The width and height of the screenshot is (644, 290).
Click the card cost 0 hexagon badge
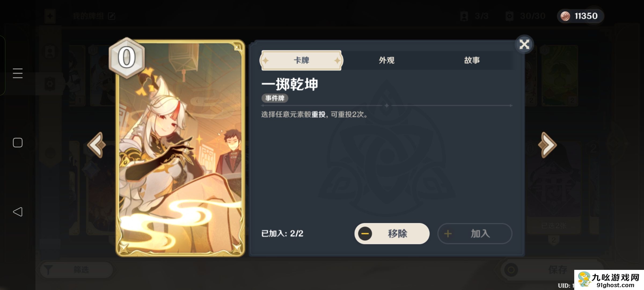(127, 58)
